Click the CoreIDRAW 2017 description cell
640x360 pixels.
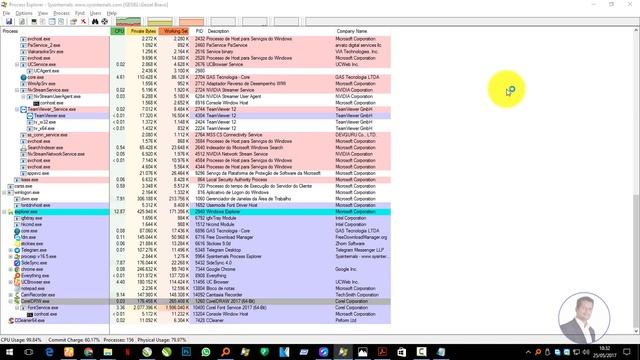pyautogui.click(x=231, y=301)
